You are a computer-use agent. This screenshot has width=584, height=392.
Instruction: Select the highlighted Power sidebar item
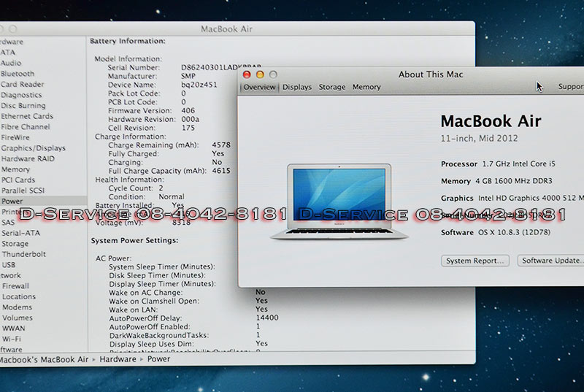(44, 201)
